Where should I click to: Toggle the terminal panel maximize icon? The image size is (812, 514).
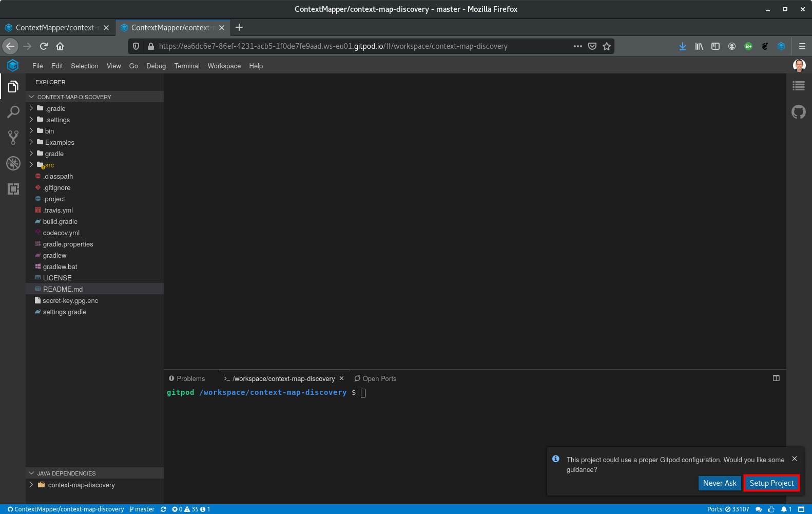point(776,378)
